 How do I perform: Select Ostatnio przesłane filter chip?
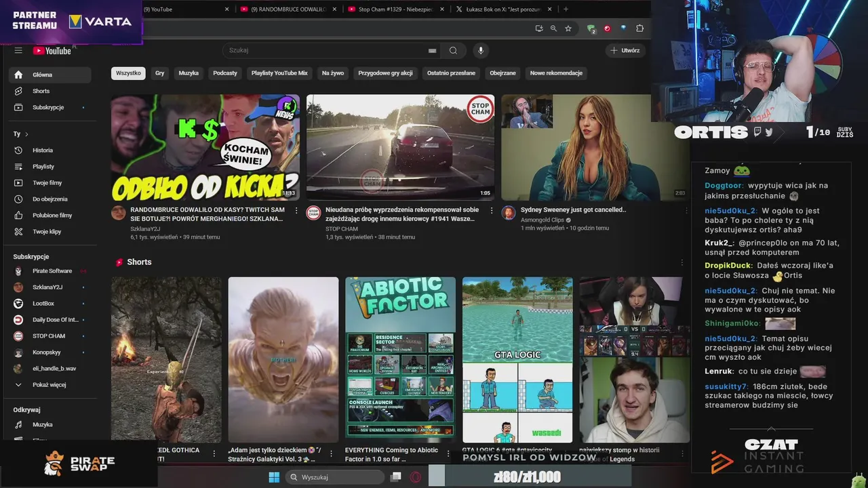(x=451, y=73)
